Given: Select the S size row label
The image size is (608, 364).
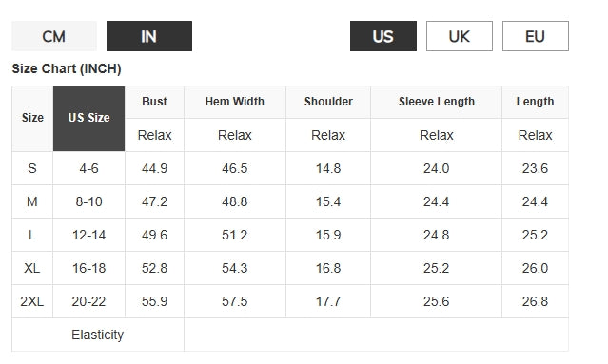Looking at the screenshot, I should (x=32, y=168).
